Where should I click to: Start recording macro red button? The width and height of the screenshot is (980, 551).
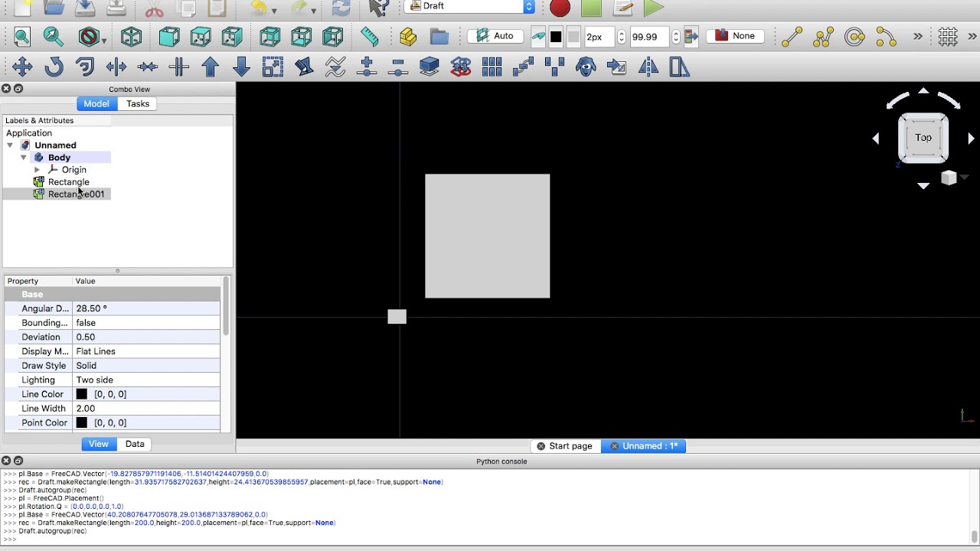tap(560, 8)
